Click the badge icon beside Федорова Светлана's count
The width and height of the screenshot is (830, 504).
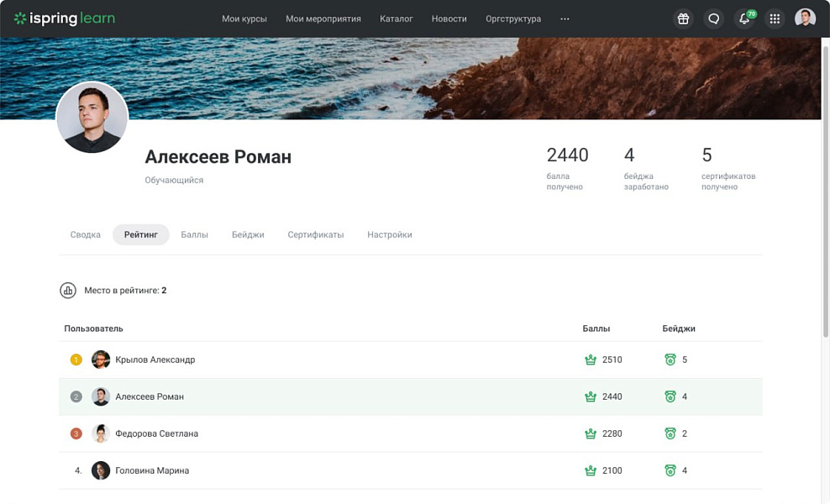pyautogui.click(x=671, y=433)
